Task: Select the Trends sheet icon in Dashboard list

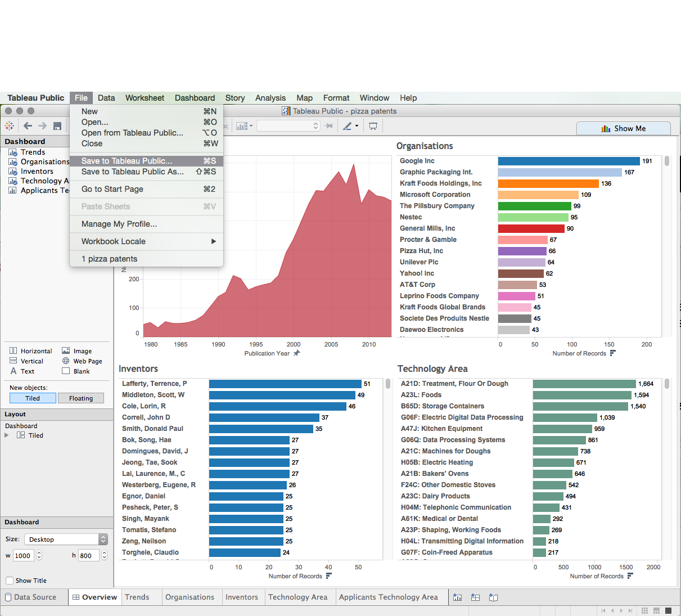Action: coord(12,152)
